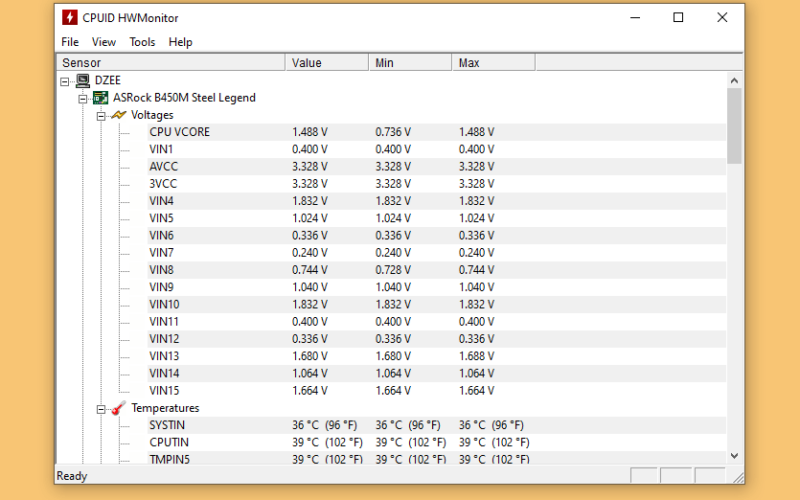Collapse the Voltages section
The width and height of the screenshot is (800, 500).
[x=101, y=116]
